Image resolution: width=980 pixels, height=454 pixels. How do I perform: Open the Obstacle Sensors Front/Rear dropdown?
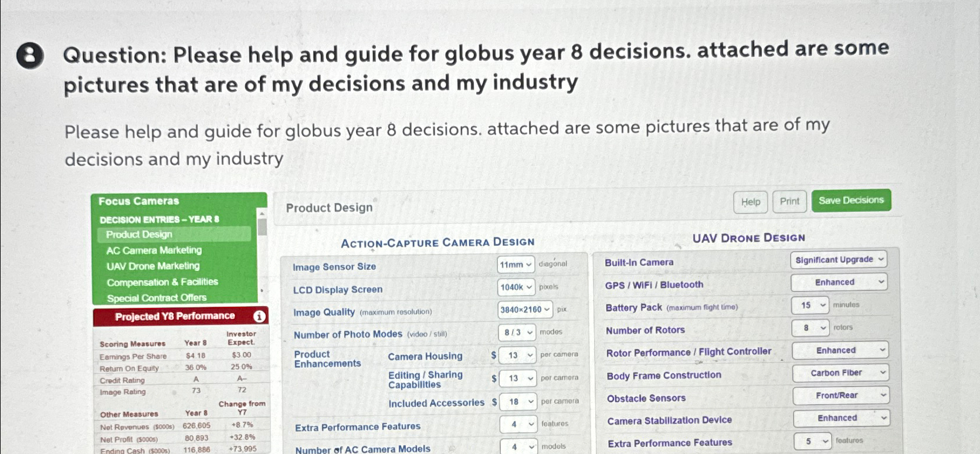[x=841, y=395]
